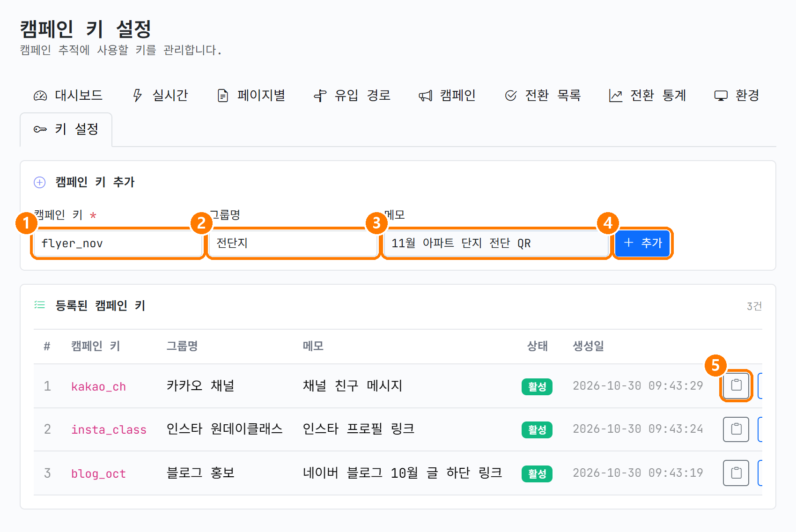The width and height of the screenshot is (796, 532).
Task: Switch to the 실시간 tab
Action: [x=161, y=96]
